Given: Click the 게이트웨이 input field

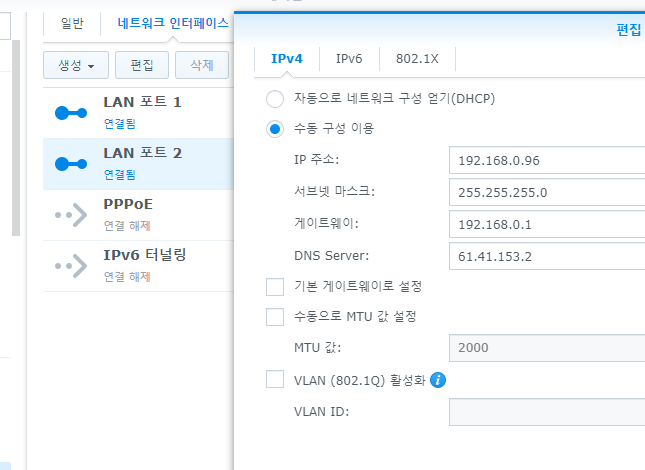Looking at the screenshot, I should [x=546, y=224].
